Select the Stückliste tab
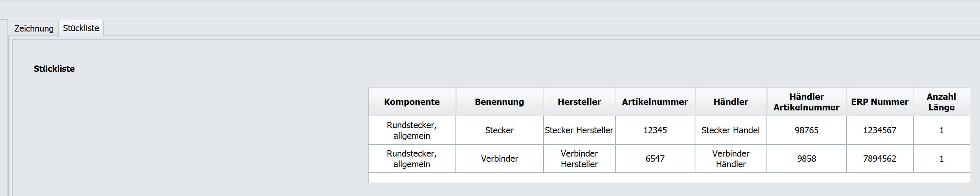 point(81,28)
